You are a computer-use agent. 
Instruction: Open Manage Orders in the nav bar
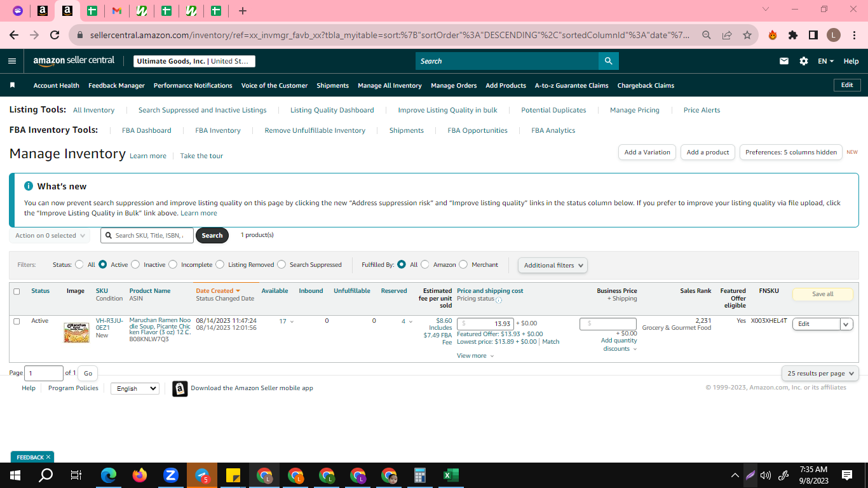coord(454,85)
